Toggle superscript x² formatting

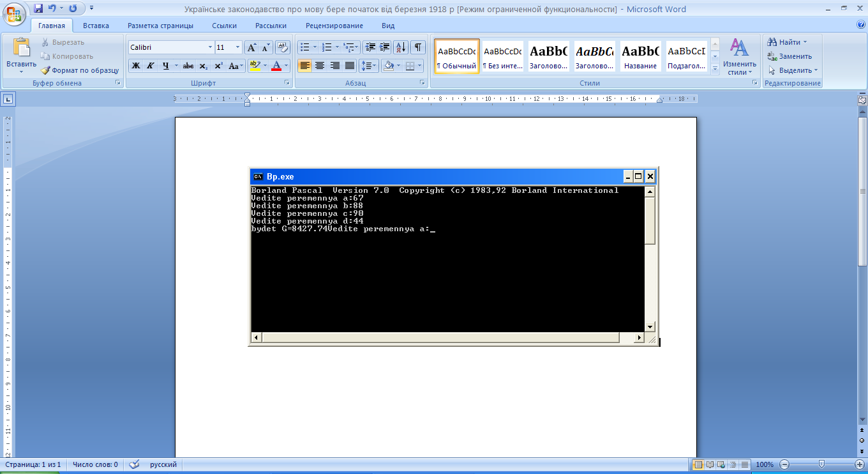pyautogui.click(x=218, y=66)
